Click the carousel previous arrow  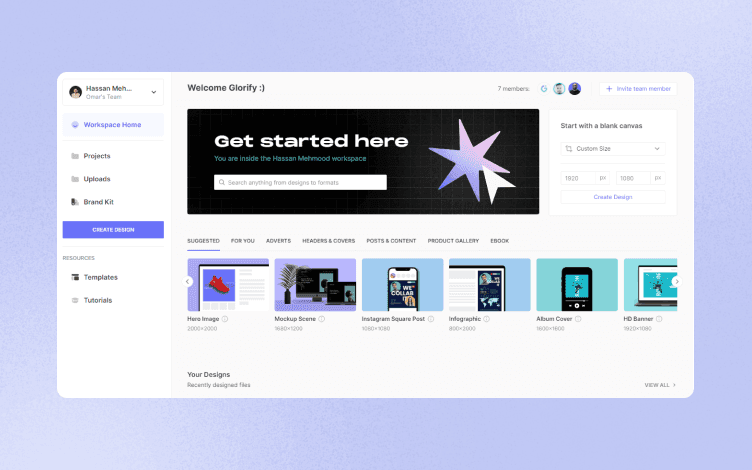[188, 282]
